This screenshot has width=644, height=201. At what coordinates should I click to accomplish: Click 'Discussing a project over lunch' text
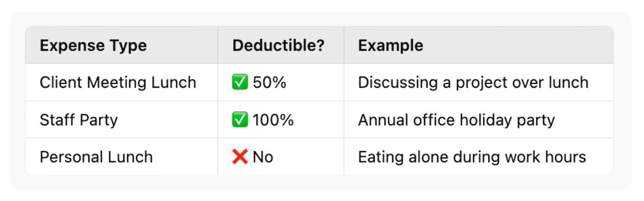[473, 83]
